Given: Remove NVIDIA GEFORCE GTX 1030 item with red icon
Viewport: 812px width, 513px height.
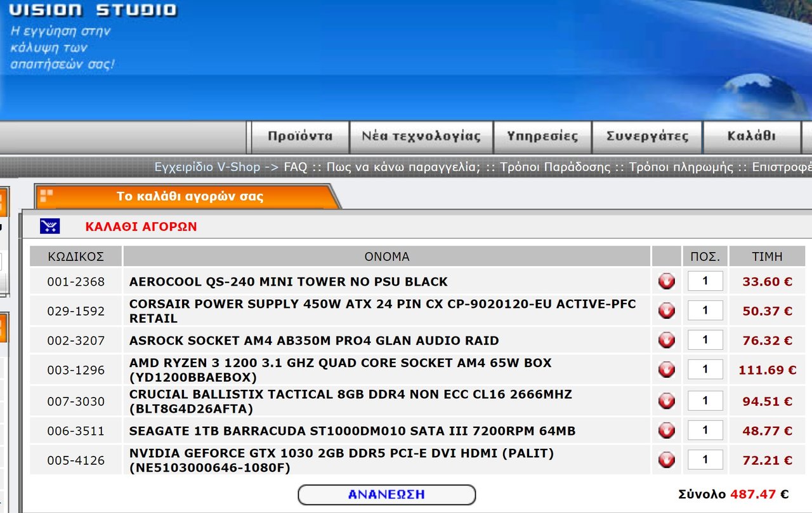Looking at the screenshot, I should pyautogui.click(x=667, y=460).
